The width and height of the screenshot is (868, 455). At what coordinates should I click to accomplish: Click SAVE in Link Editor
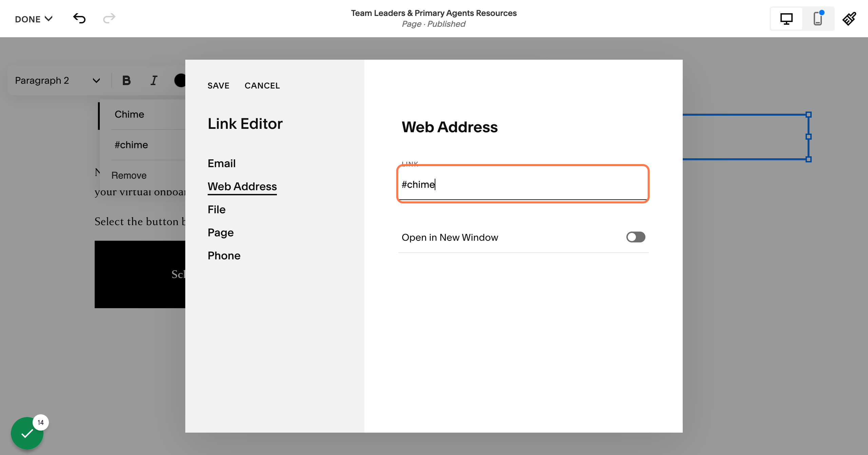click(x=219, y=86)
